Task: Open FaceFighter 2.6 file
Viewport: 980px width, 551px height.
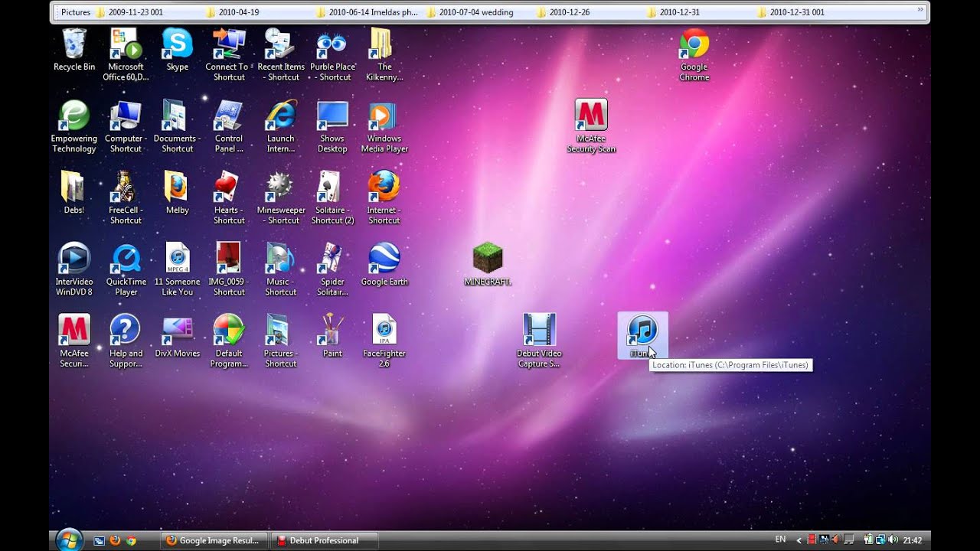Action: pos(384,341)
